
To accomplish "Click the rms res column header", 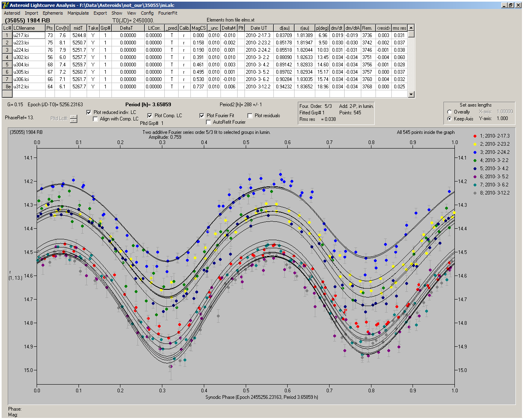I will (400, 28).
